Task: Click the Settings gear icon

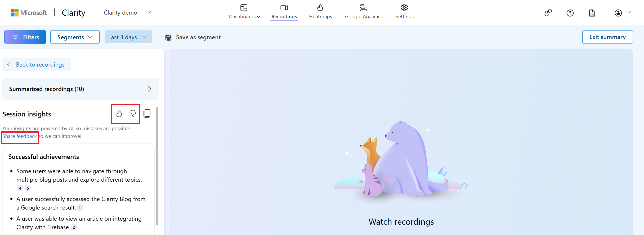Action: 404,7
